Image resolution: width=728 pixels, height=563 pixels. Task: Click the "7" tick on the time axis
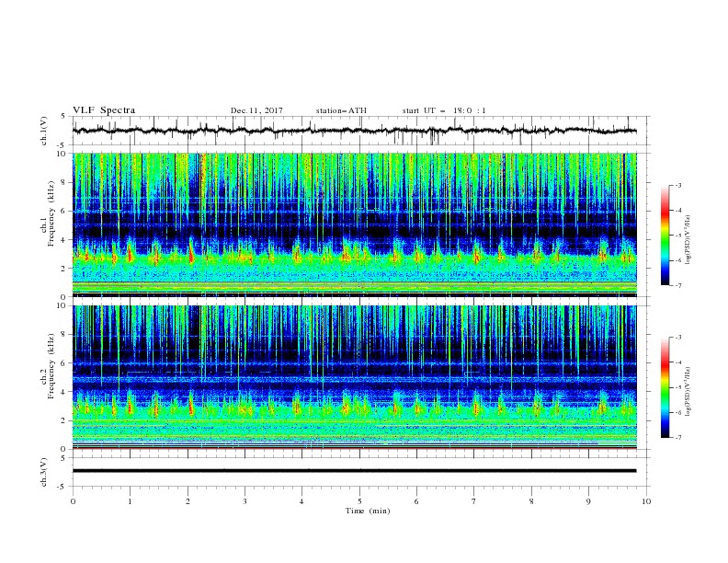click(474, 501)
